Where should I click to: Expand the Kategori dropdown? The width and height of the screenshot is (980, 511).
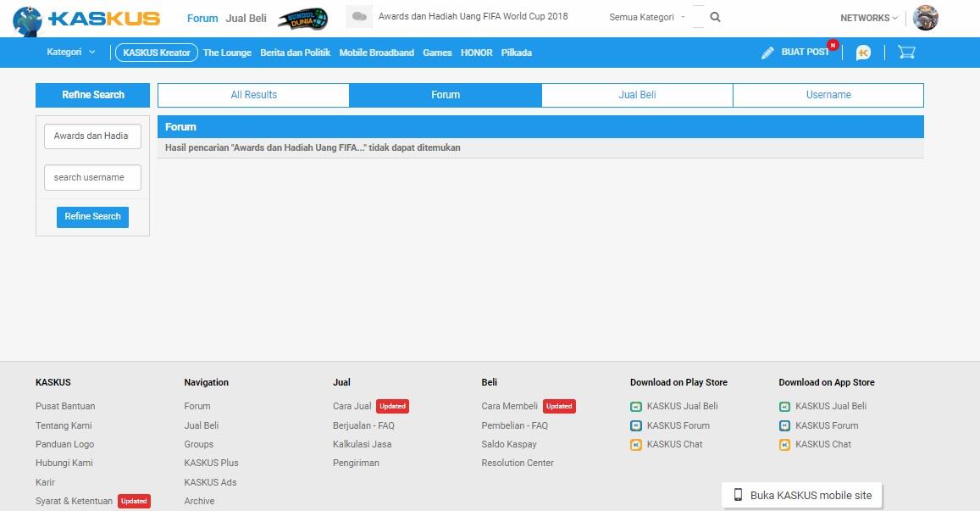click(x=70, y=52)
